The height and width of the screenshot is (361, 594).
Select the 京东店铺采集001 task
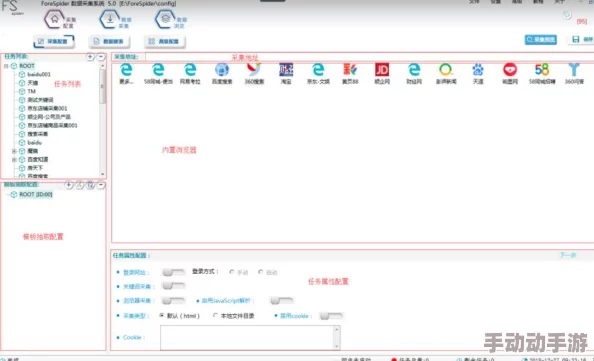[47, 108]
